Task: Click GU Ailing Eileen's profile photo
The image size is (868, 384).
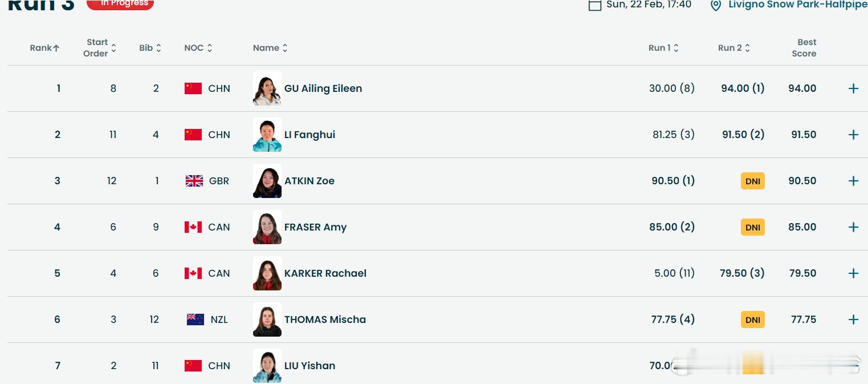Action: click(x=267, y=88)
